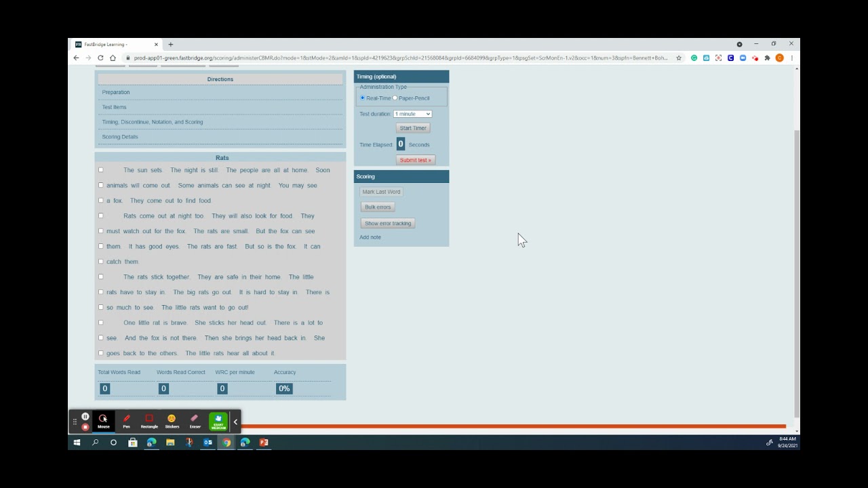Check the box for line "Rats come out at night"

(101, 216)
